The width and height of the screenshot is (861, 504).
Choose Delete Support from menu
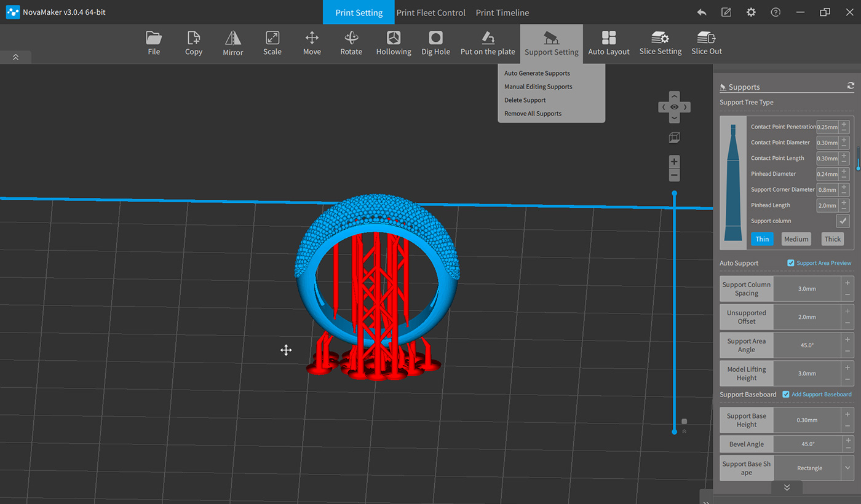pyautogui.click(x=525, y=100)
